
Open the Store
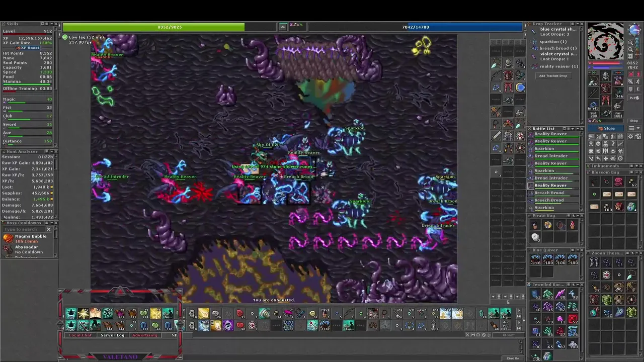pyautogui.click(x=606, y=128)
